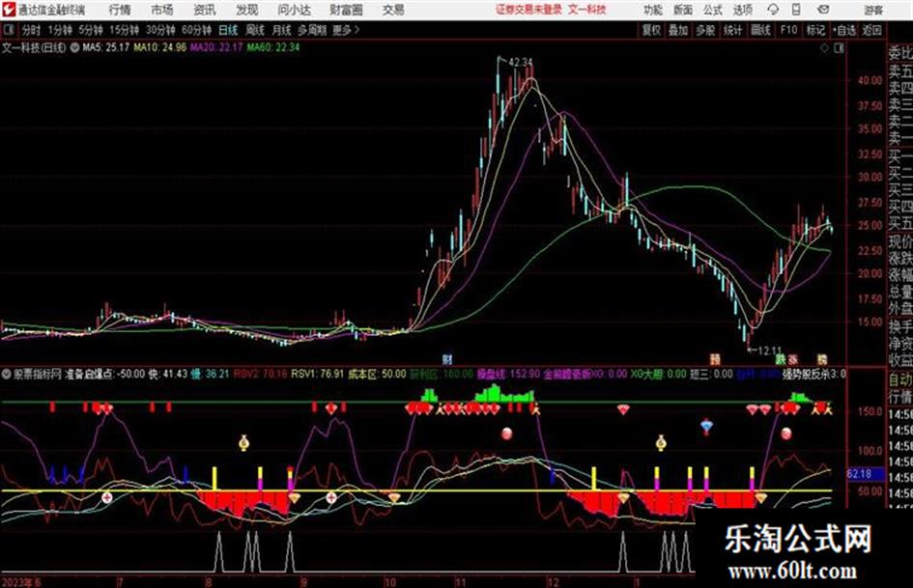Expand 更多 period options
This screenshot has height=588, width=913.
click(x=346, y=30)
